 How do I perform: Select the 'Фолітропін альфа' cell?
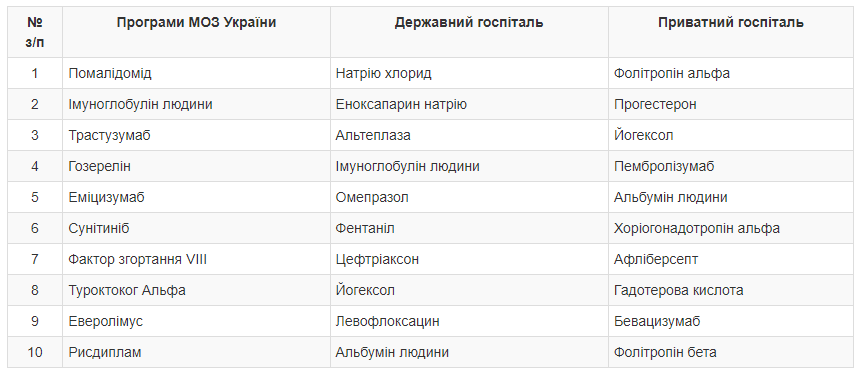[731, 73]
